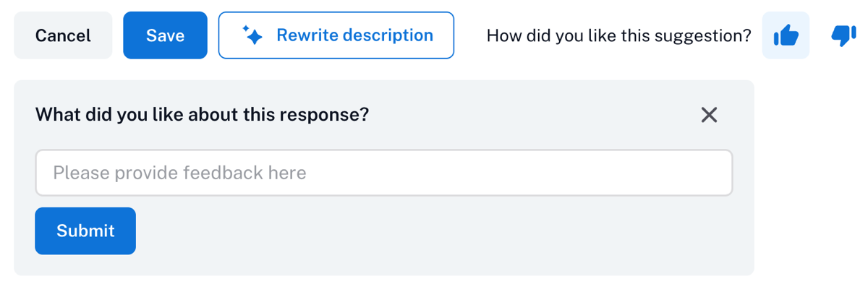Rate the suggestion as disliked
This screenshot has width=868, height=292.
[843, 35]
